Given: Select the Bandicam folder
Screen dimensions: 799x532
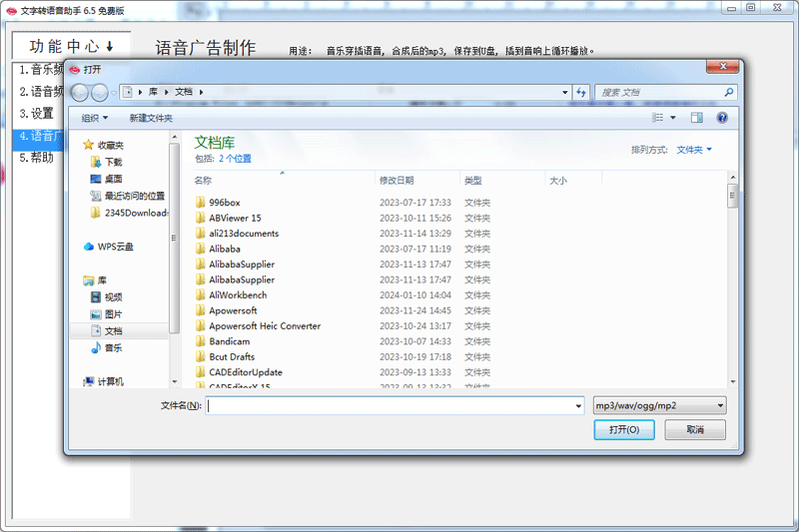Looking at the screenshot, I should 230,341.
